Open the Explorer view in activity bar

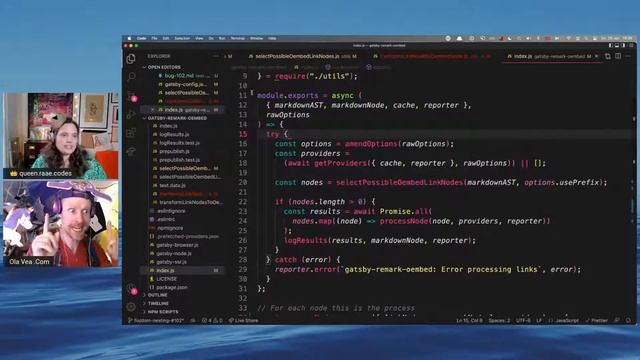[x=131, y=59]
